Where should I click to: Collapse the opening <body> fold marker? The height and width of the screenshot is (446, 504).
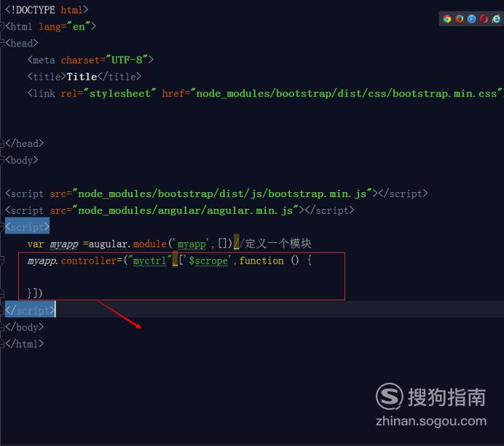[1, 159]
